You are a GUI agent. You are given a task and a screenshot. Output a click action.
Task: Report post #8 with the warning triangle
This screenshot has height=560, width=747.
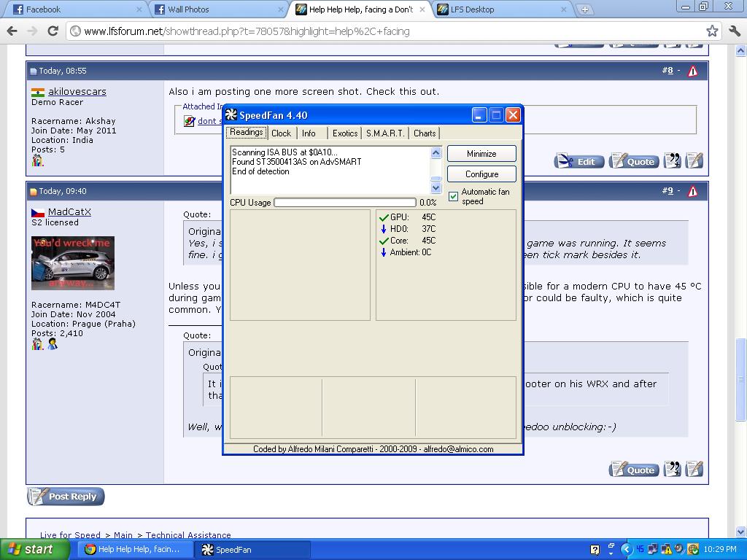(x=693, y=71)
